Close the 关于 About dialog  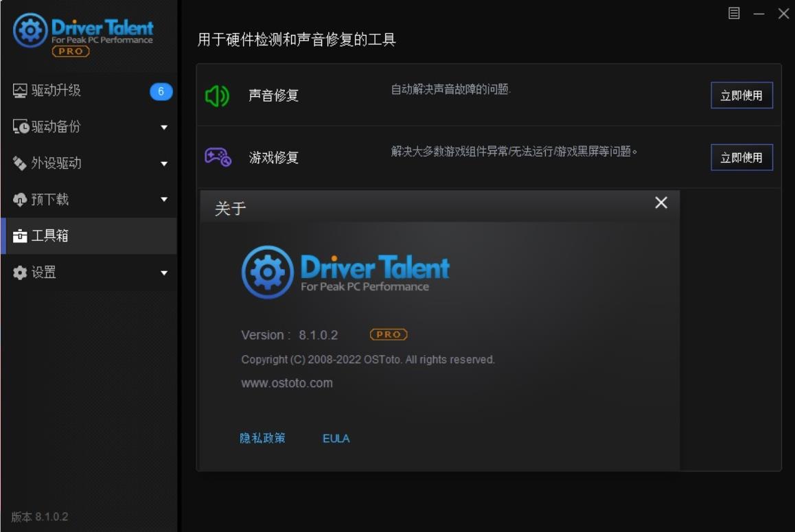[660, 203]
